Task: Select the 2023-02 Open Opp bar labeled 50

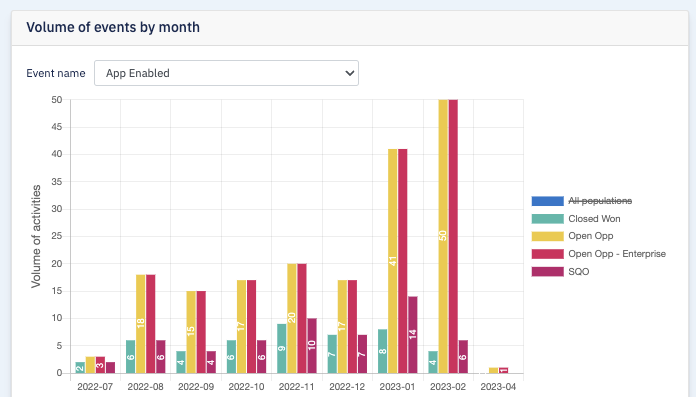Action: (443, 236)
